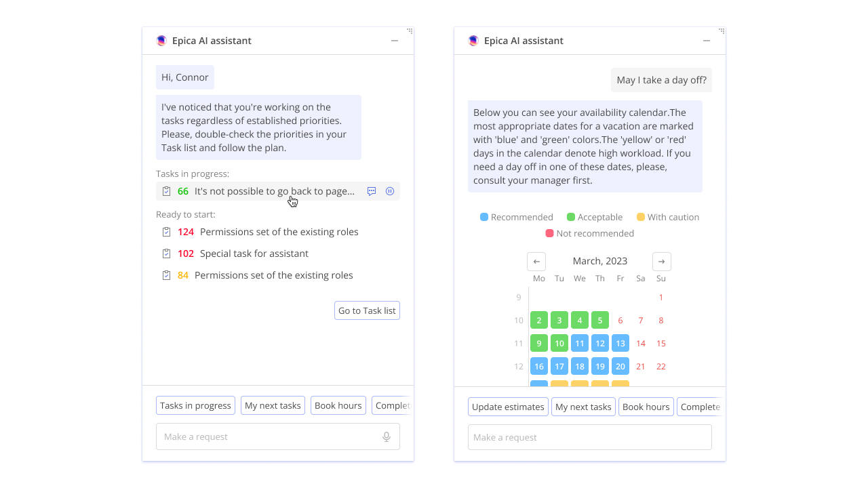Image resolution: width=868 pixels, height=488 pixels.
Task: Click the blue Recommended legend swatch
Action: pyautogui.click(x=484, y=217)
